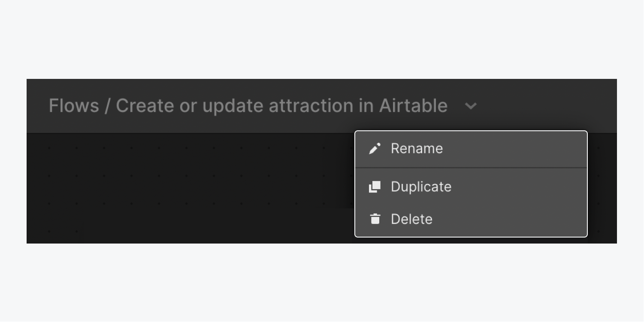Image resolution: width=644 pixels, height=322 pixels.
Task: Click the 'Delete' label text
Action: [411, 219]
